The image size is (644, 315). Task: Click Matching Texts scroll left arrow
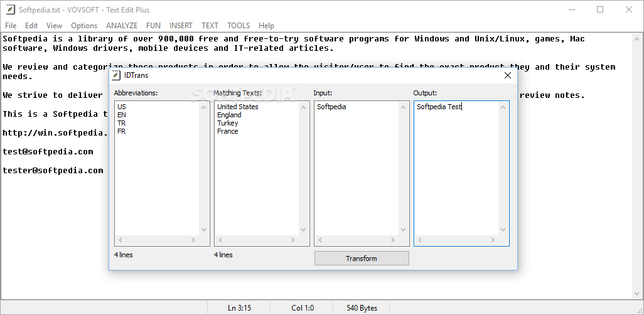pos(220,240)
